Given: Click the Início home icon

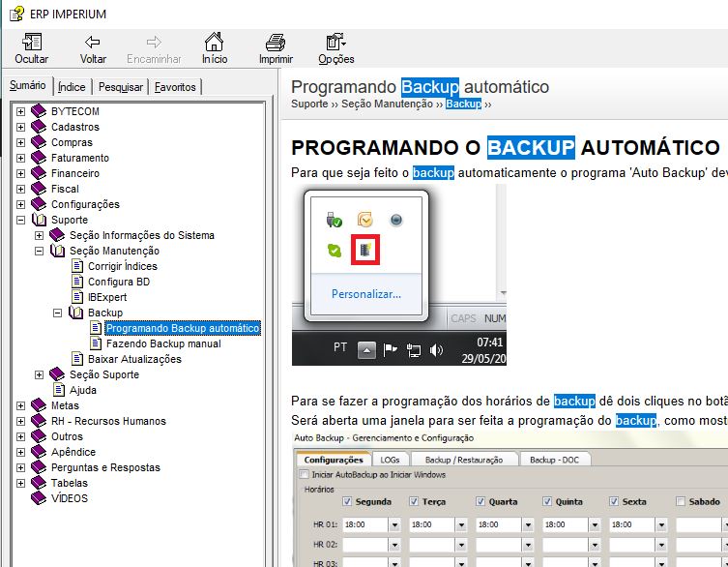Looking at the screenshot, I should (x=215, y=43).
